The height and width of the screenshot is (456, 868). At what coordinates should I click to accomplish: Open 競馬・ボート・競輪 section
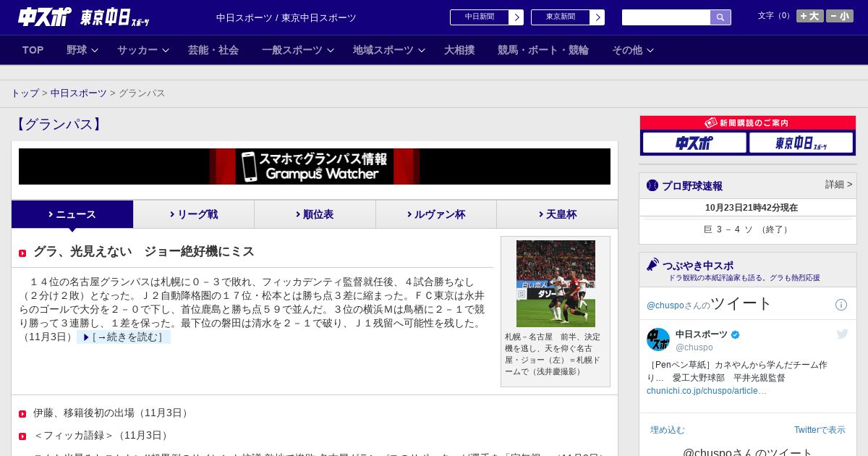point(543,50)
